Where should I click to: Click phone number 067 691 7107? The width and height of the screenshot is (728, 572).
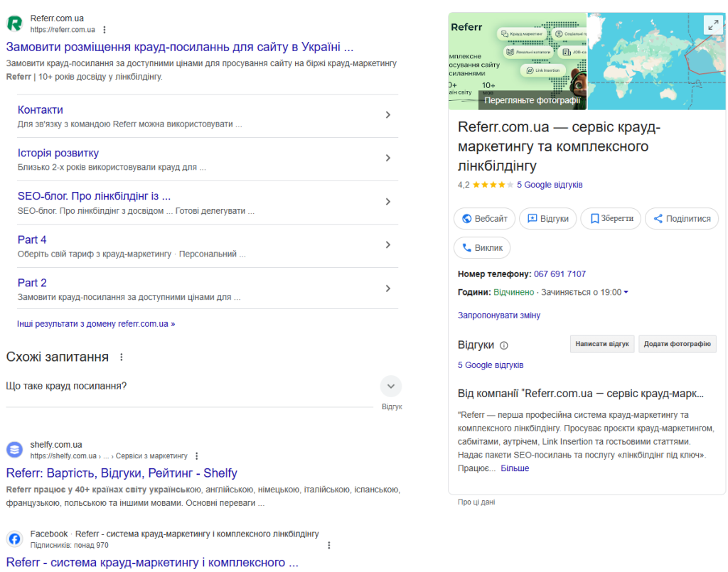coord(560,274)
